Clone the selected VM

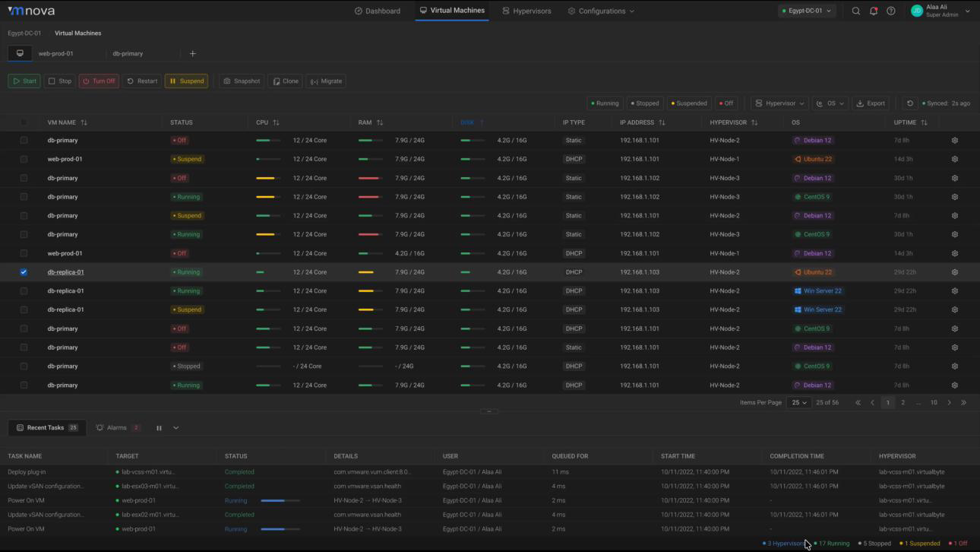pos(285,81)
